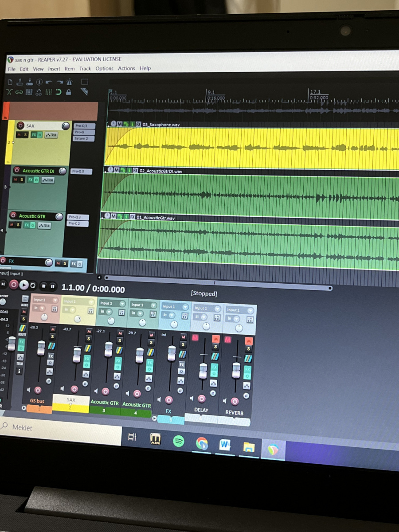The width and height of the screenshot is (399, 532).
Task: Open M-Audio AIR app from taskbar
Action: (155, 439)
